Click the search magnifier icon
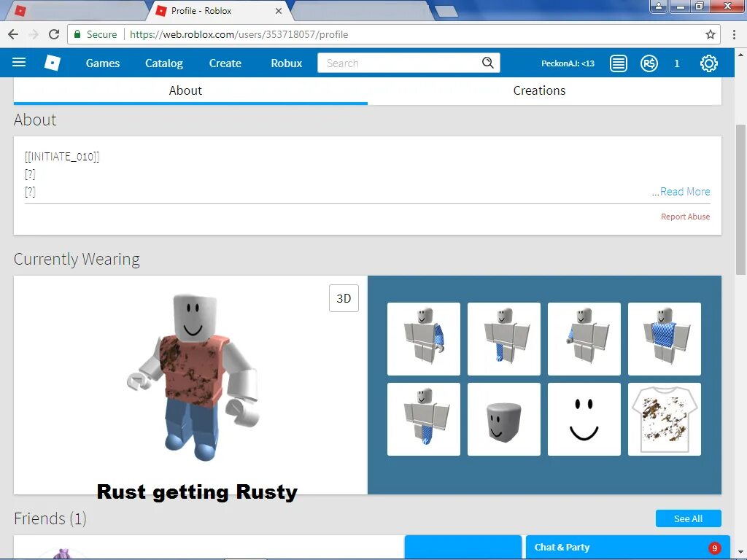Viewport: 747px width, 560px height. 487,63
